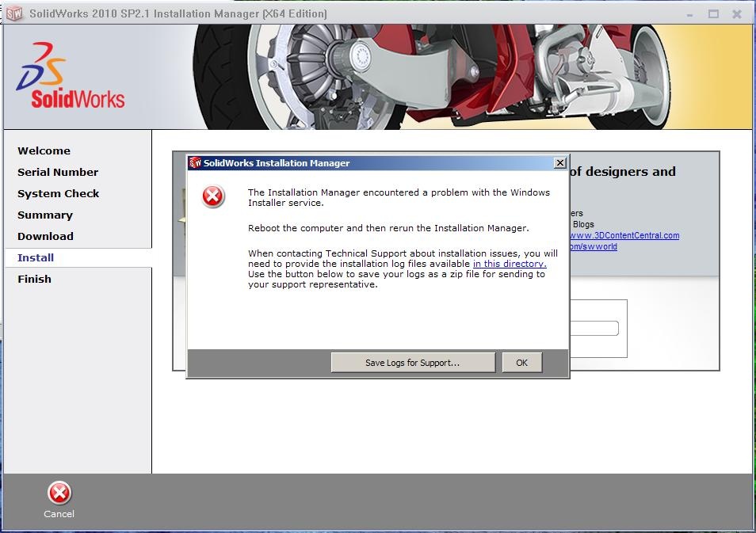Image resolution: width=756 pixels, height=533 pixels.
Task: Click the error dialog's red X icon
Action: point(213,196)
